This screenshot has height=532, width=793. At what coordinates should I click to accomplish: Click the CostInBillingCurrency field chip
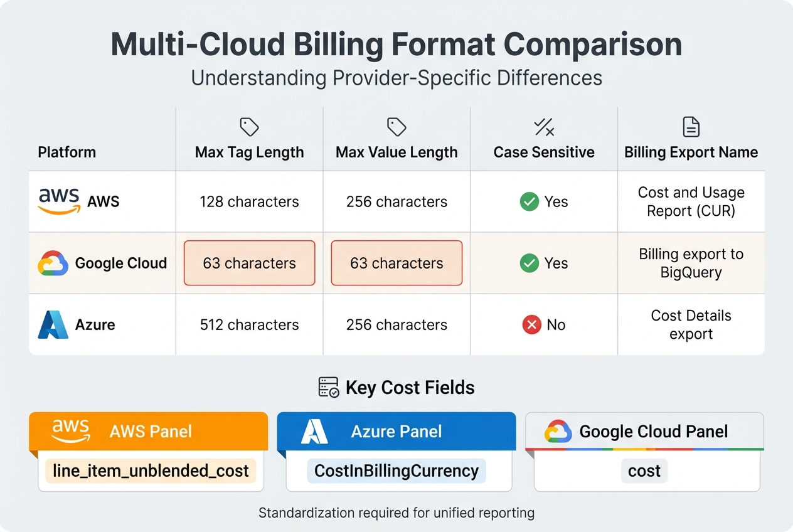(x=396, y=471)
